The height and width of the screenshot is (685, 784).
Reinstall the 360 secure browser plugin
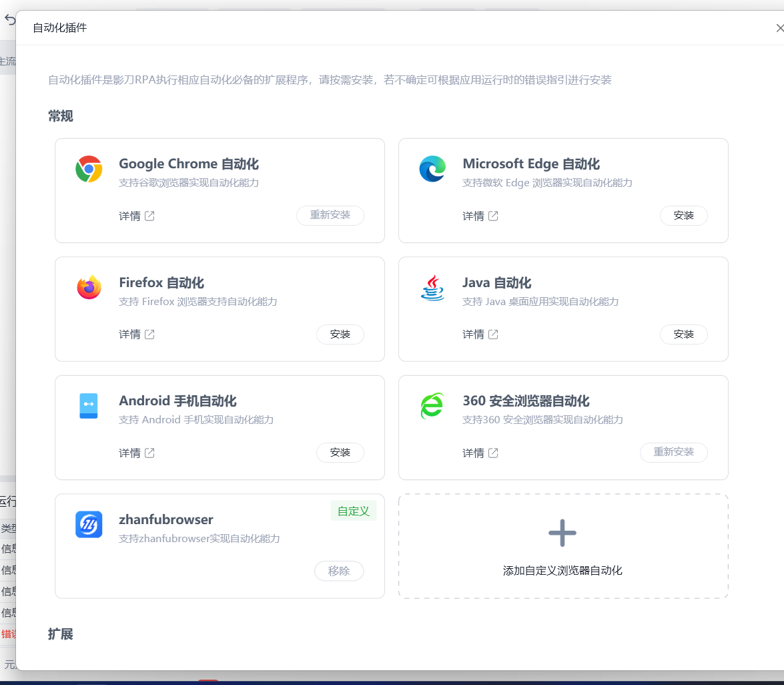pos(673,453)
